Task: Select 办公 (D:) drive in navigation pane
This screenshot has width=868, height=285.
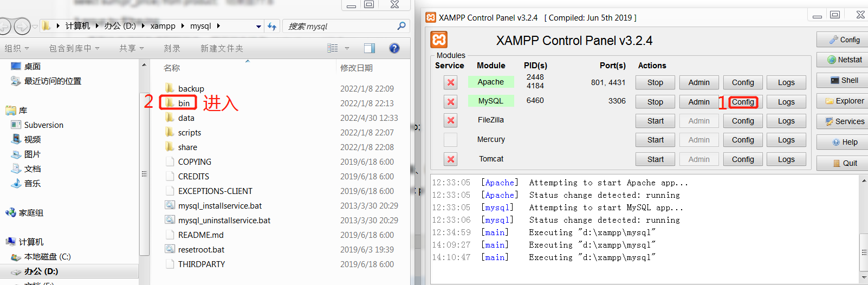Action: (x=34, y=271)
